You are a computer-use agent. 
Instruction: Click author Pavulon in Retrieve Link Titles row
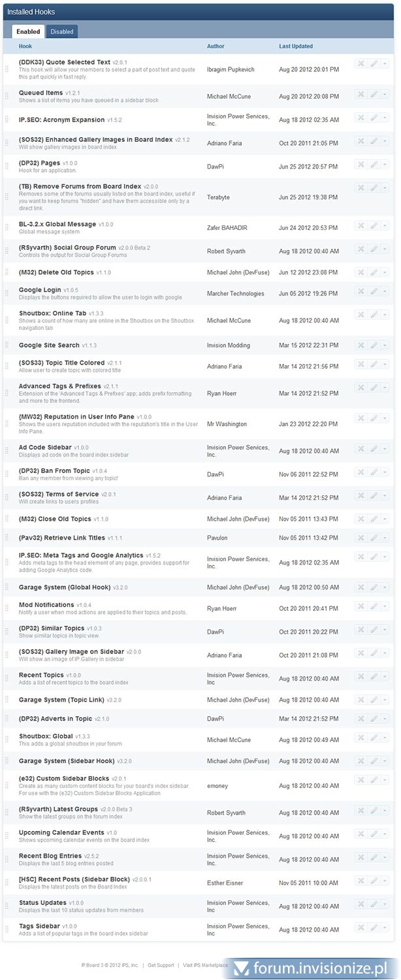point(218,538)
